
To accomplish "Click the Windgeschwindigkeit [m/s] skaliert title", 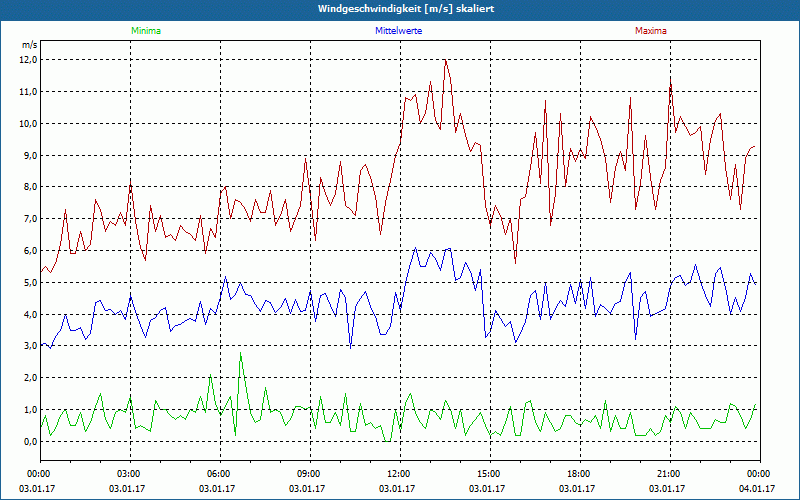I will tap(406, 9).
